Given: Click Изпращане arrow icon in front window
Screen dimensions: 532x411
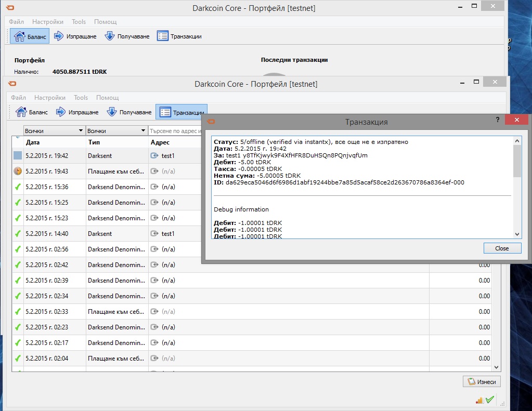Looking at the screenshot, I should coord(60,112).
